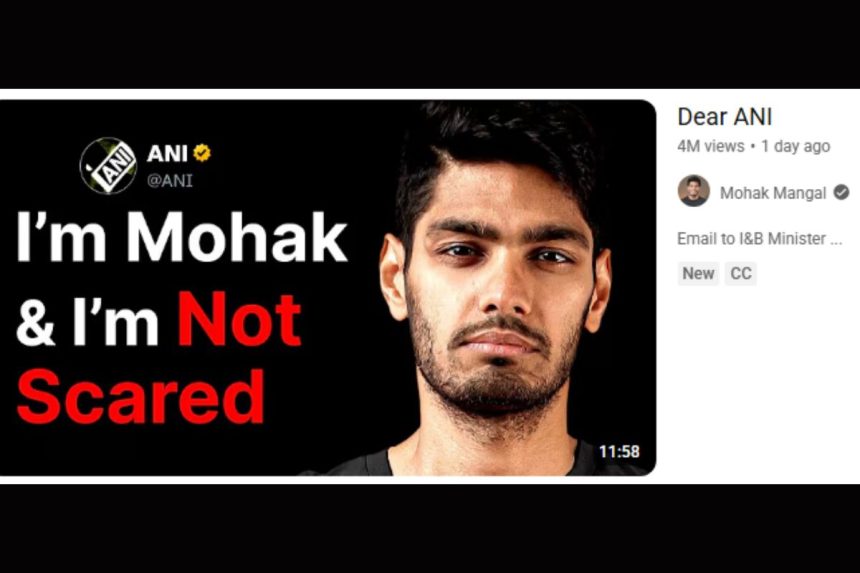Image resolution: width=860 pixels, height=573 pixels.
Task: Click the 4M views text
Action: pyautogui.click(x=710, y=146)
